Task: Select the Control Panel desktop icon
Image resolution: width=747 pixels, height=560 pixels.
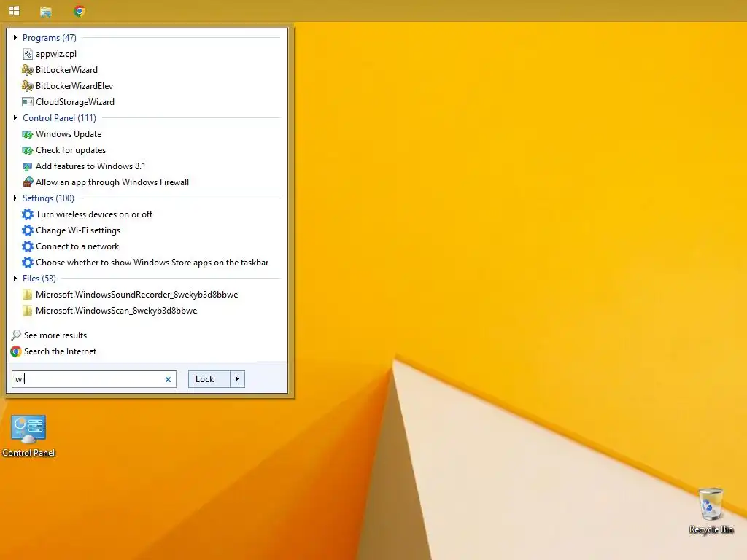Action: tap(28, 436)
